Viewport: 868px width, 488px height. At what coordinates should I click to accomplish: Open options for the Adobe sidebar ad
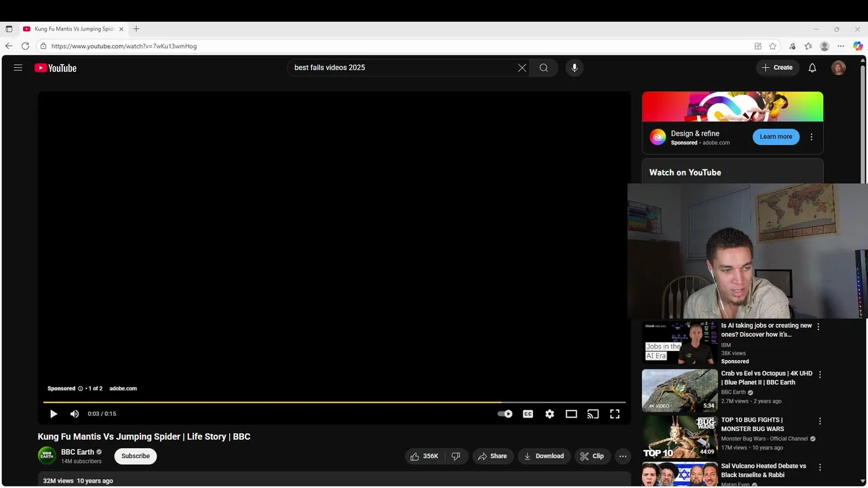coord(811,137)
